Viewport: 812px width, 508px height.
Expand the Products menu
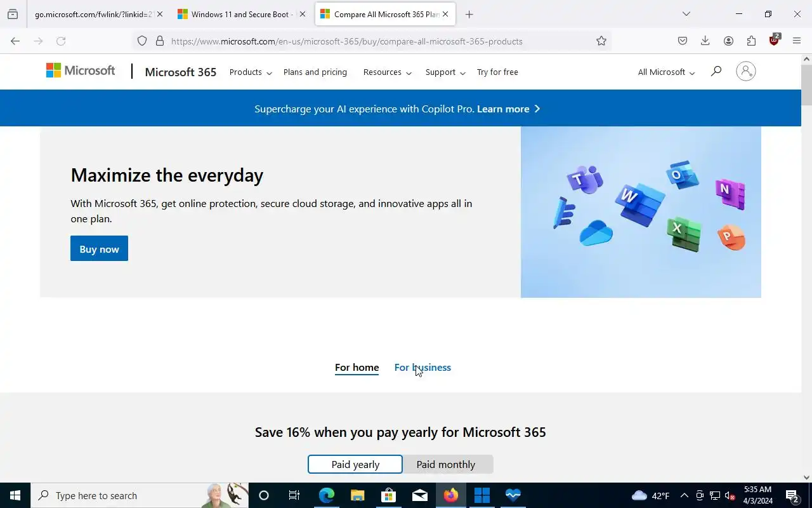point(251,72)
